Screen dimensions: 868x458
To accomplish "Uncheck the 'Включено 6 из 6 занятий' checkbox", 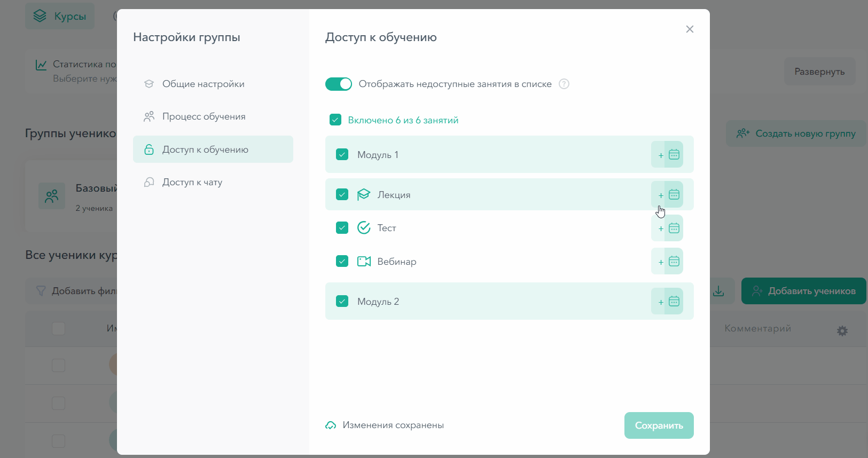I will click(335, 120).
